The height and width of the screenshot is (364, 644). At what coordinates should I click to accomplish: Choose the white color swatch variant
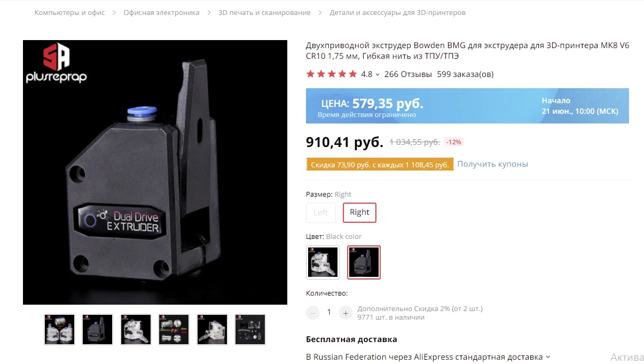[x=323, y=262]
